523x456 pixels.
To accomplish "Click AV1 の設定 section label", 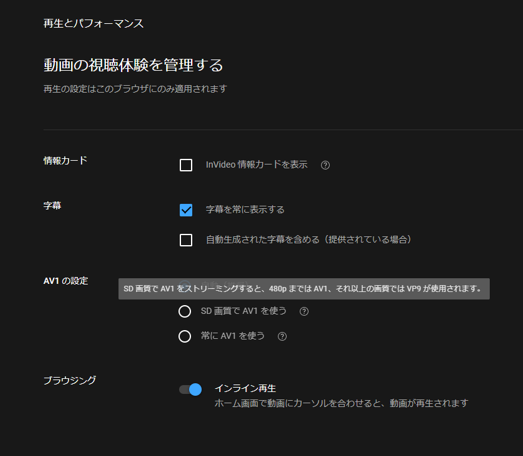I will coord(66,281).
